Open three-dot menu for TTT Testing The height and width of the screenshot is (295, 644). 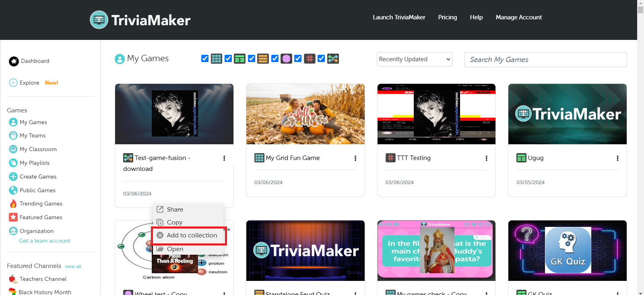coord(486,158)
